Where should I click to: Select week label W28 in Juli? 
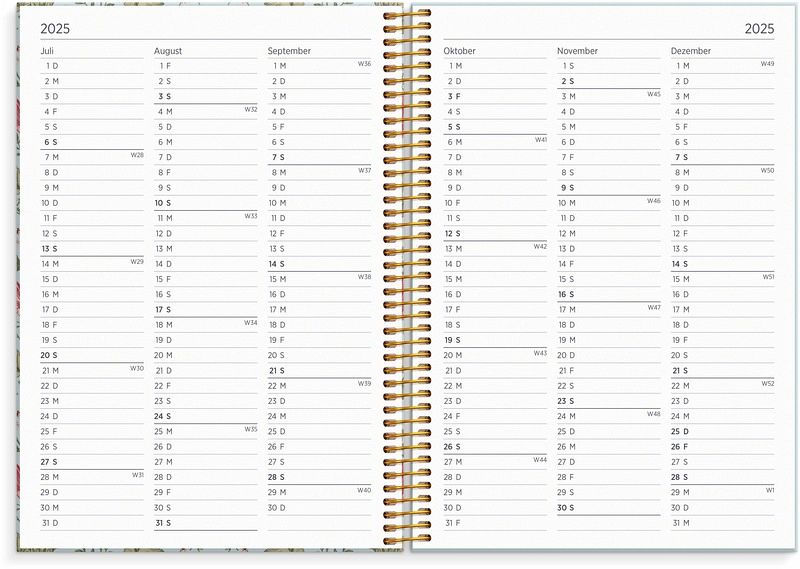[137, 155]
